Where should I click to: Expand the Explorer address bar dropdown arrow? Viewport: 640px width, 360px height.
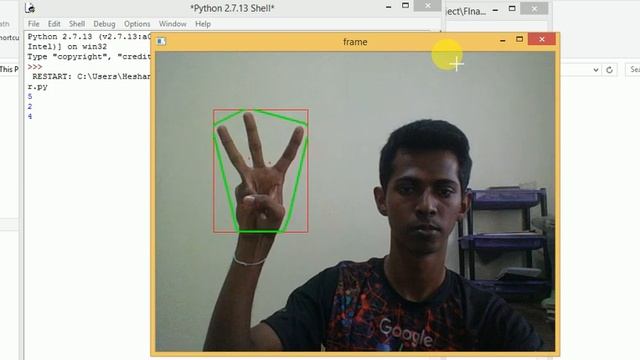pos(596,70)
